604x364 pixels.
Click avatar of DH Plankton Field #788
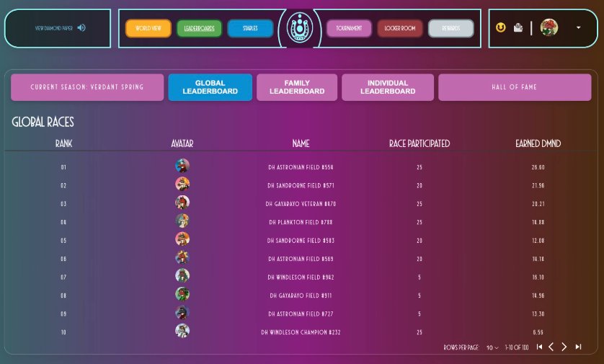click(x=182, y=221)
